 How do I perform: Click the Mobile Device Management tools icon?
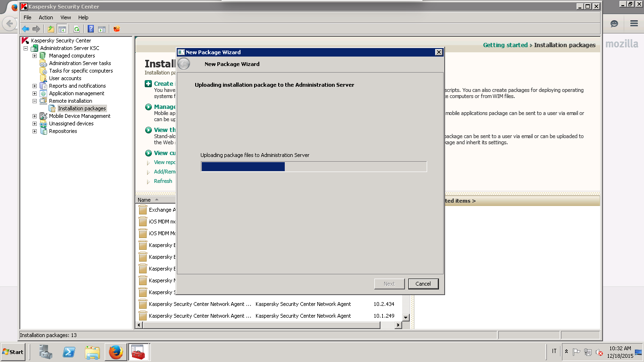[x=43, y=116]
